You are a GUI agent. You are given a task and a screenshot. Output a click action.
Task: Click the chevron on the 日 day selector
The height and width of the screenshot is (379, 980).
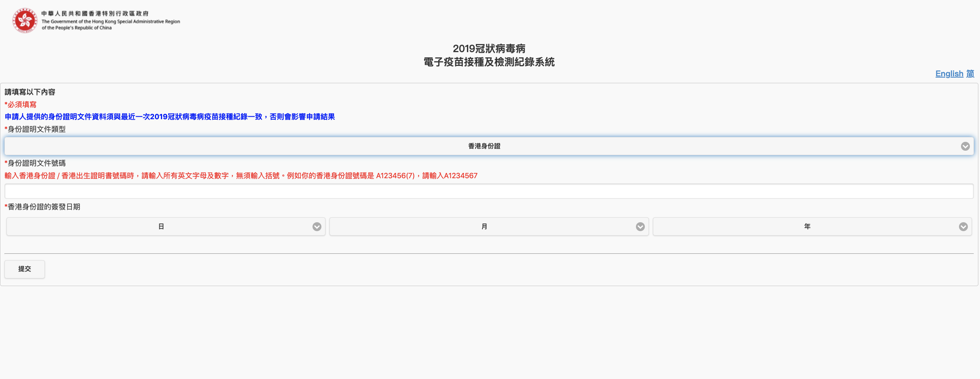317,227
